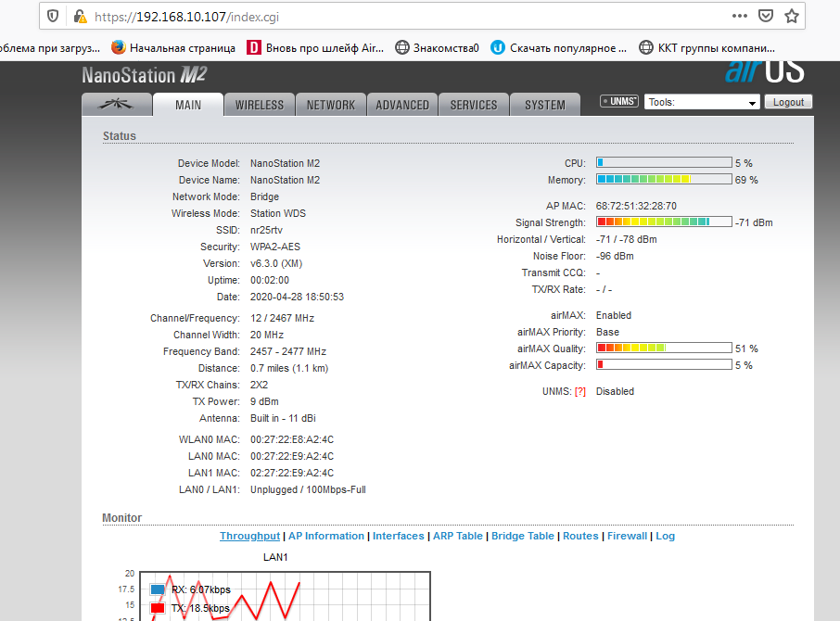Click the WLAN0 MAC address 00:27:22:E8:A2:4C

[x=292, y=439]
